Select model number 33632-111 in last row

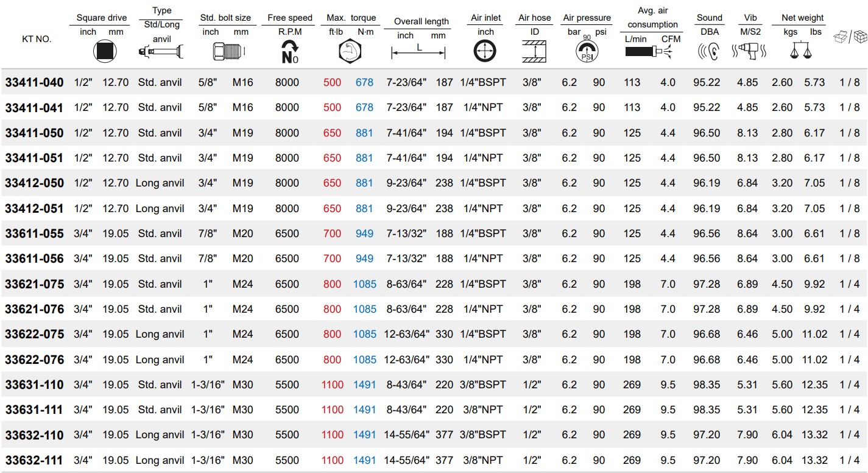(x=34, y=460)
